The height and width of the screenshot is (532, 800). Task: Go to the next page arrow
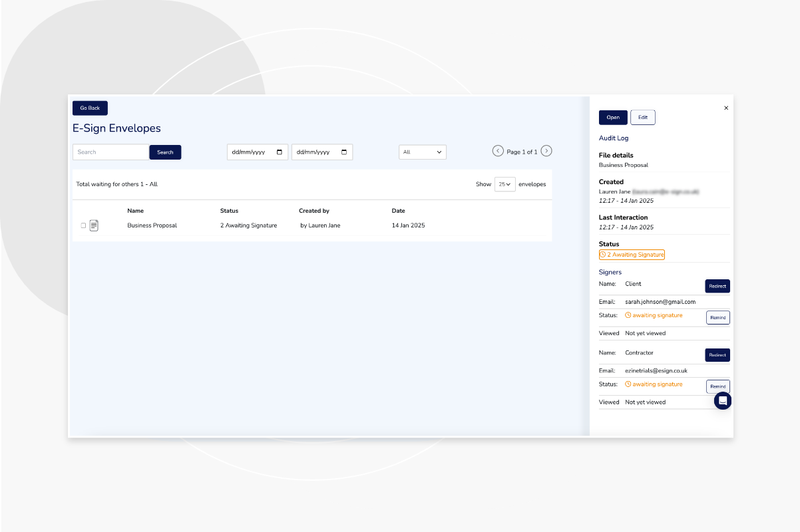tap(546, 151)
